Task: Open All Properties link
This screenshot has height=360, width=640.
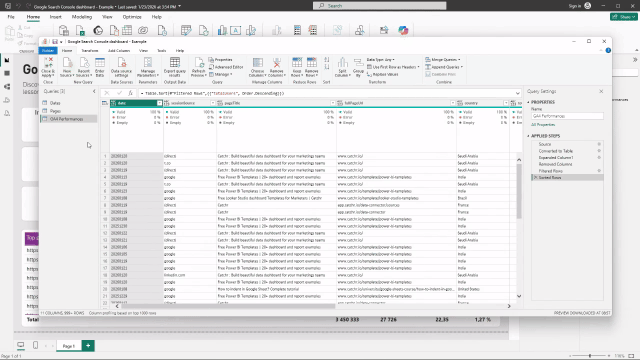Action: (543, 124)
